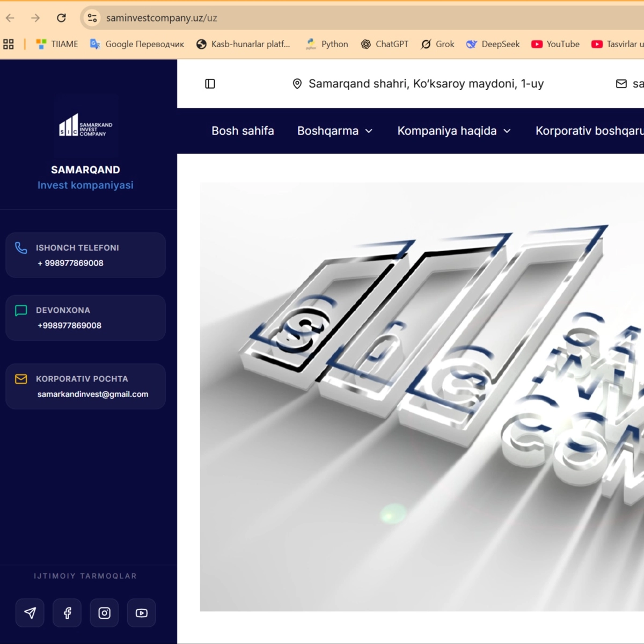Open the YouTube social link icon
Screen dimensions: 644x644
pyautogui.click(x=142, y=613)
